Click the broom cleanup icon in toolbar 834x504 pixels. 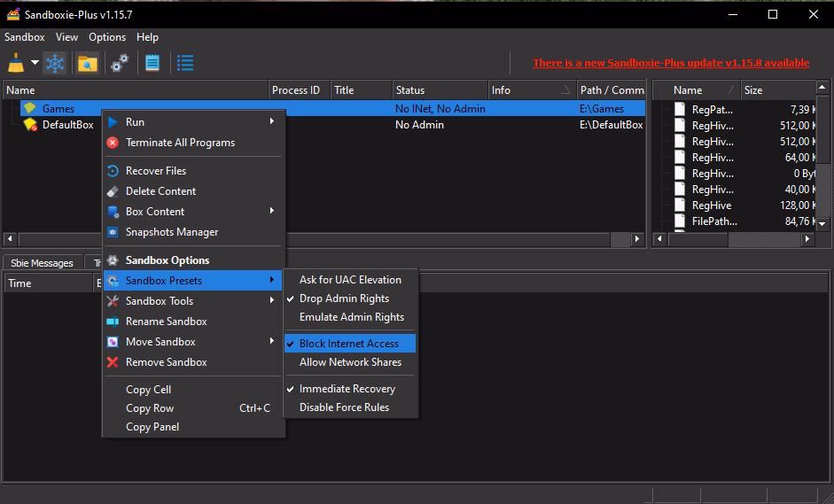16,63
